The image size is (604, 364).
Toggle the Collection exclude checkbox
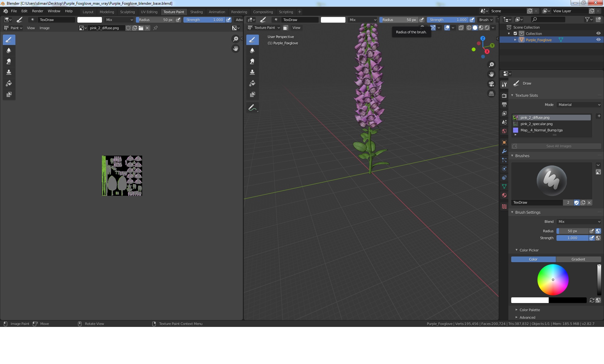pos(515,34)
